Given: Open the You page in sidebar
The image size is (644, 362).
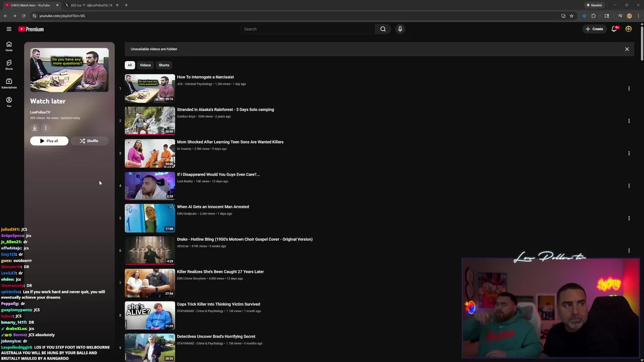Looking at the screenshot, I should (x=9, y=102).
